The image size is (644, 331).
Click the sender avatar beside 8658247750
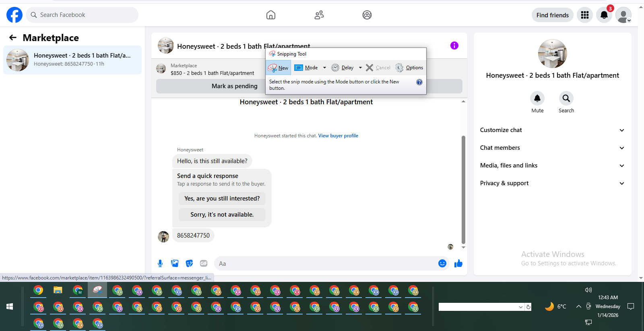[x=163, y=237]
